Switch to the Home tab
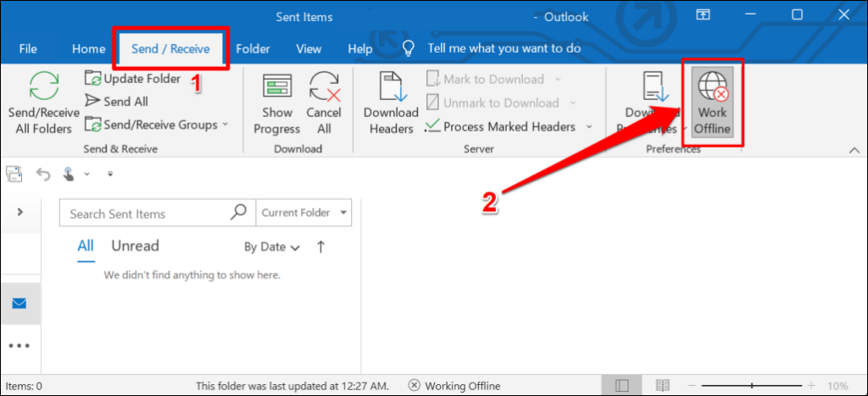Viewport: 868px width, 396px height. coord(88,48)
